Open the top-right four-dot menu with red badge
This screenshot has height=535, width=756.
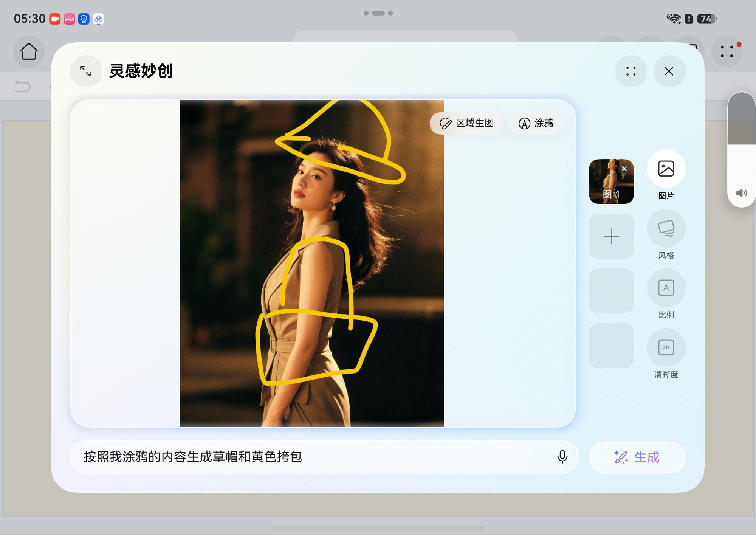(726, 51)
